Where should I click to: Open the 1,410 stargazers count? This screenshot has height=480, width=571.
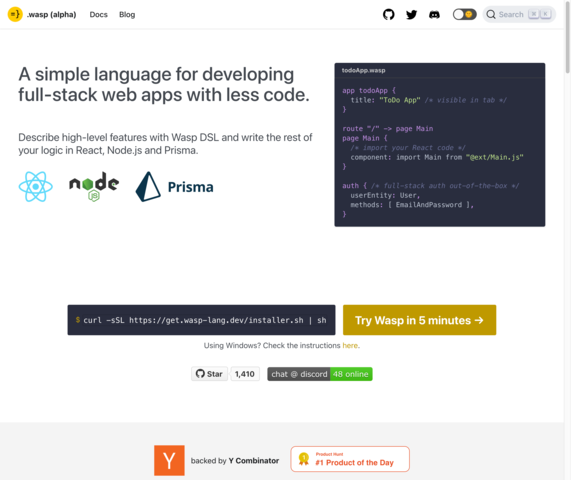point(245,374)
